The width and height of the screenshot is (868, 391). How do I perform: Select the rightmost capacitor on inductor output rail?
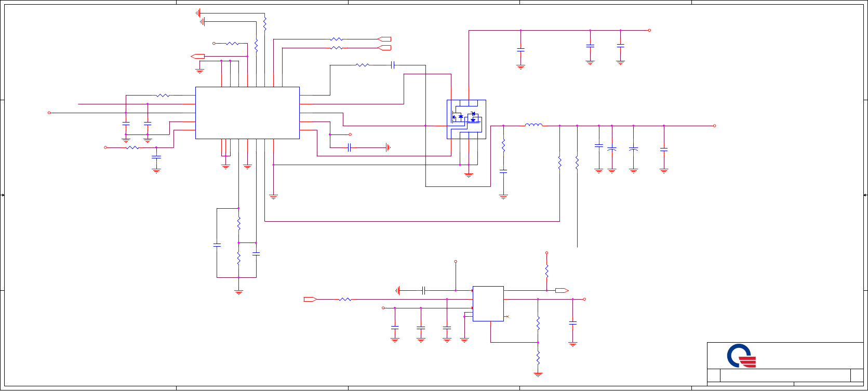[663, 150]
